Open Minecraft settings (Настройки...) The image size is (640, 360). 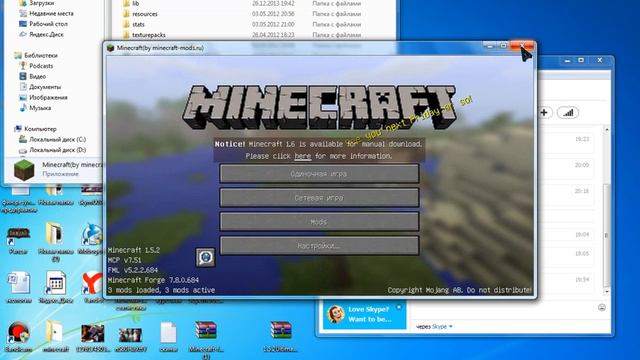click(x=319, y=246)
